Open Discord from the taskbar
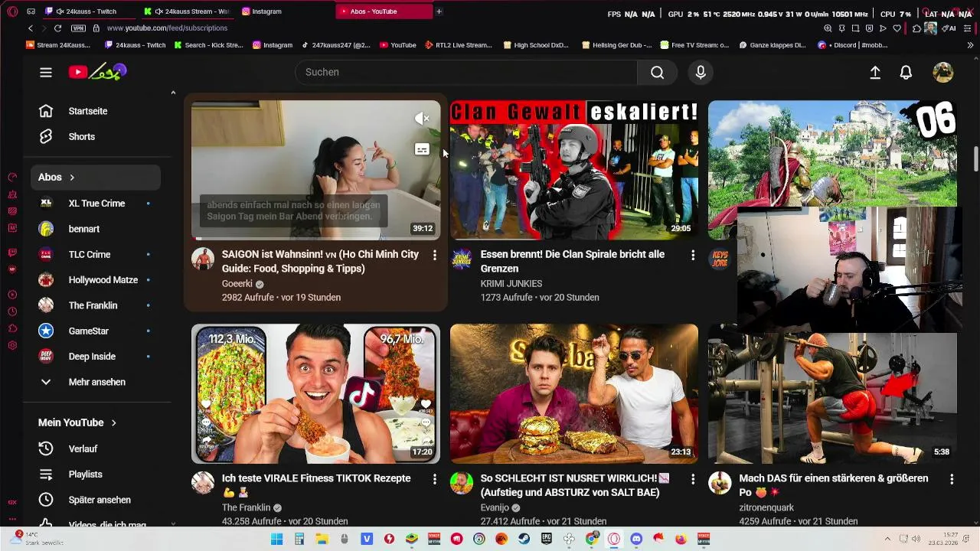The image size is (980, 551). (636, 539)
